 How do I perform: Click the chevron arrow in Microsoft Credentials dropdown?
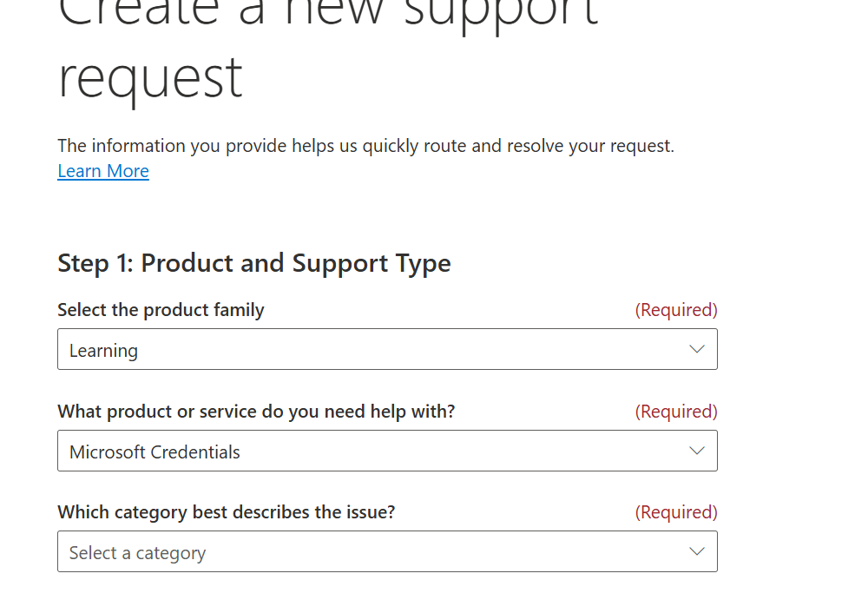(x=697, y=451)
